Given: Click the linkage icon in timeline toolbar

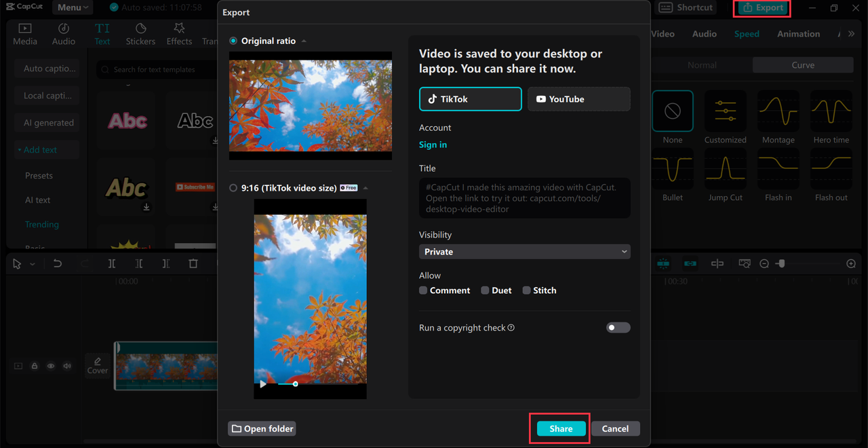Looking at the screenshot, I should tap(690, 263).
